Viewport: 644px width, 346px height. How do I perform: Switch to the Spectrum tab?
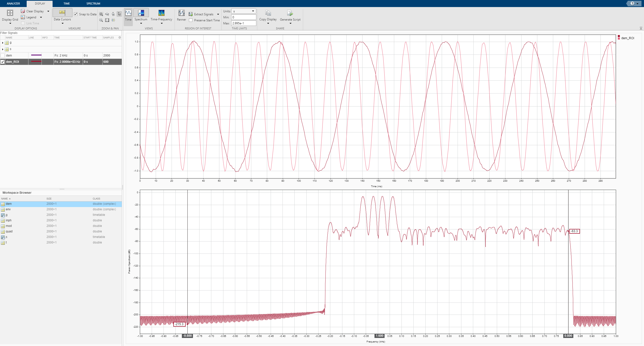pos(93,4)
